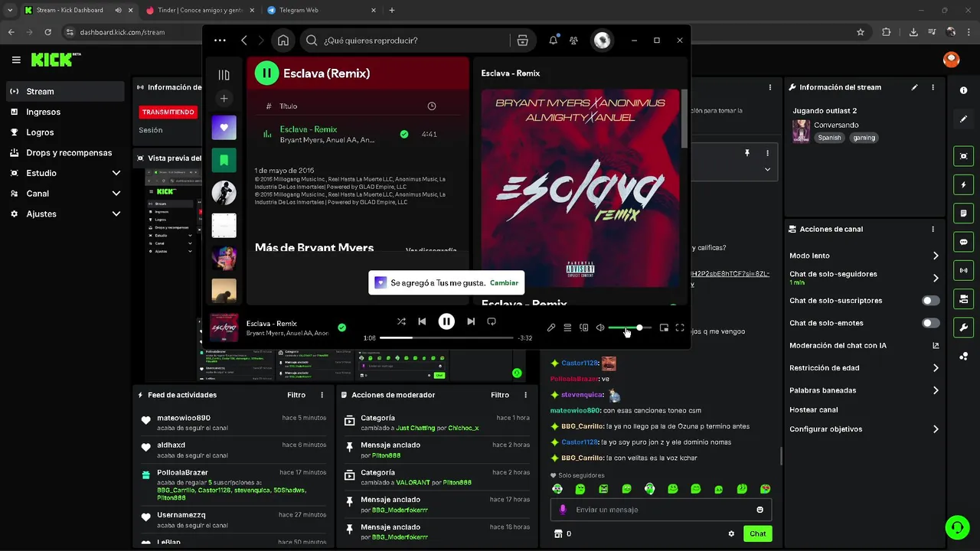980x551 pixels.
Task: Open chat settings gear icon
Action: tap(731, 533)
